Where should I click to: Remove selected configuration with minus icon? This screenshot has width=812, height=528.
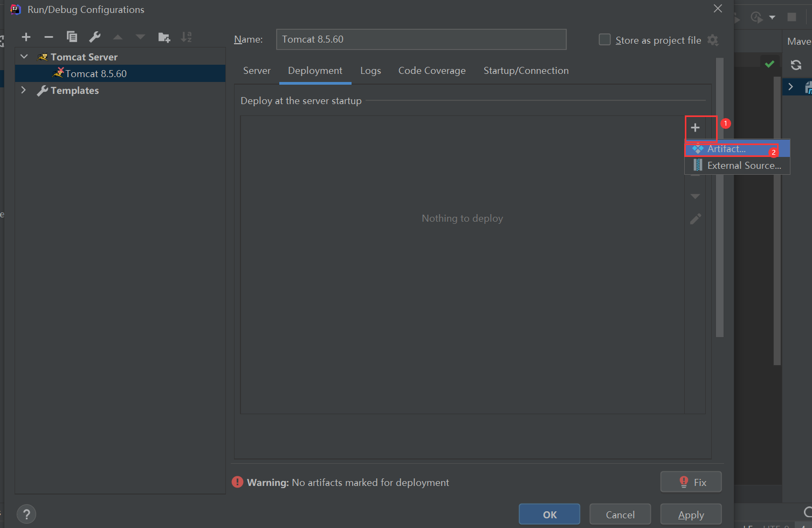point(49,37)
